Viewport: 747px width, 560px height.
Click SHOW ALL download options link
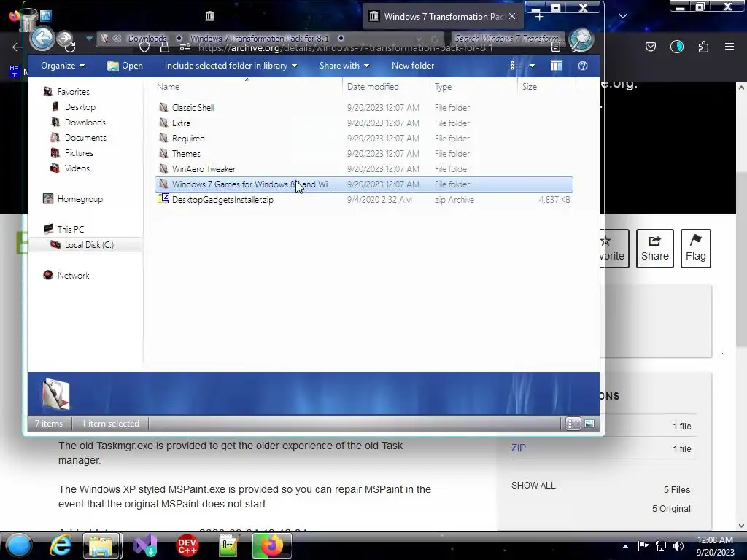pyautogui.click(x=533, y=486)
